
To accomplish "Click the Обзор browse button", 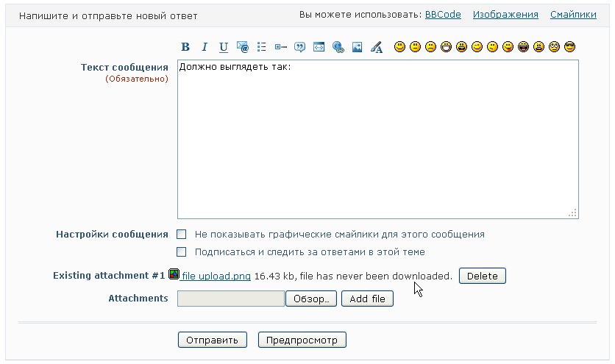I will (311, 299).
